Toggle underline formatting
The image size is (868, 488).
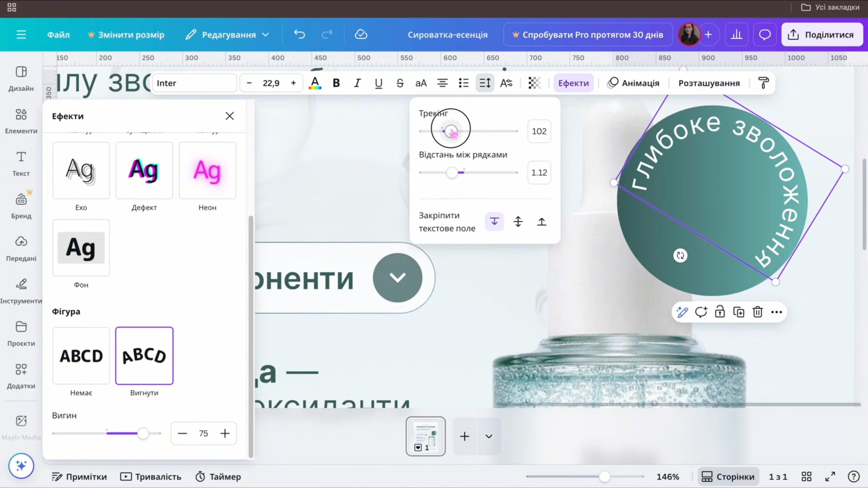378,83
